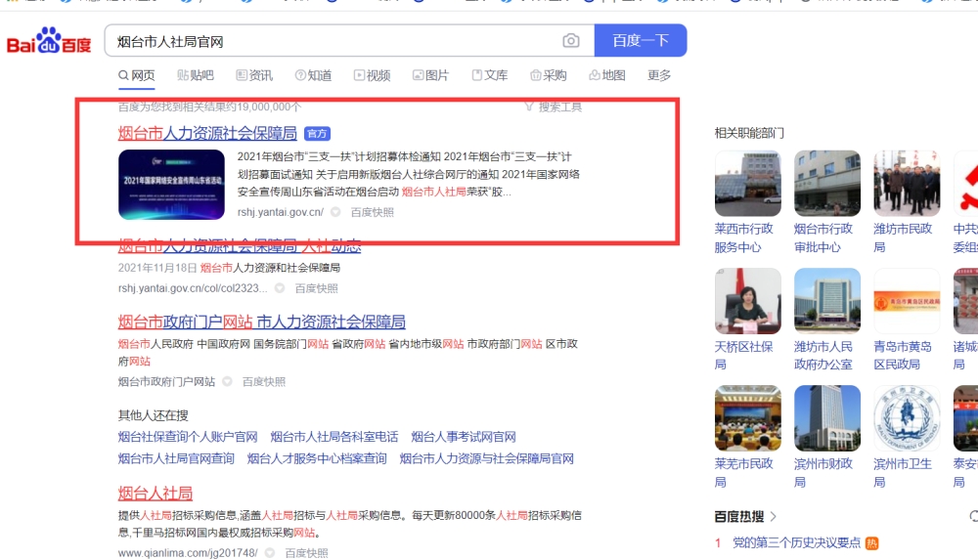Image resolution: width=978 pixels, height=560 pixels.
Task: Search 烟台市人社局各科室电话
Action: click(334, 437)
